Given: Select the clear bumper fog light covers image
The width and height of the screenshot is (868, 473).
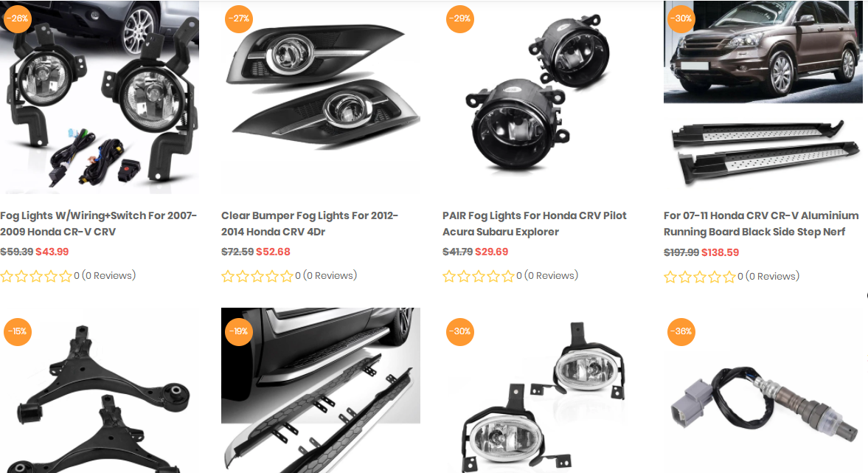Looking at the screenshot, I should [x=321, y=97].
